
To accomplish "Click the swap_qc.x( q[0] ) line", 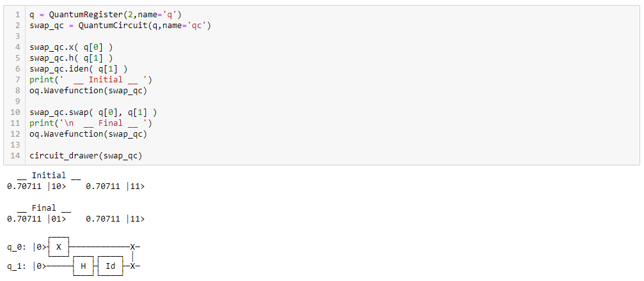I will pyautogui.click(x=71, y=47).
